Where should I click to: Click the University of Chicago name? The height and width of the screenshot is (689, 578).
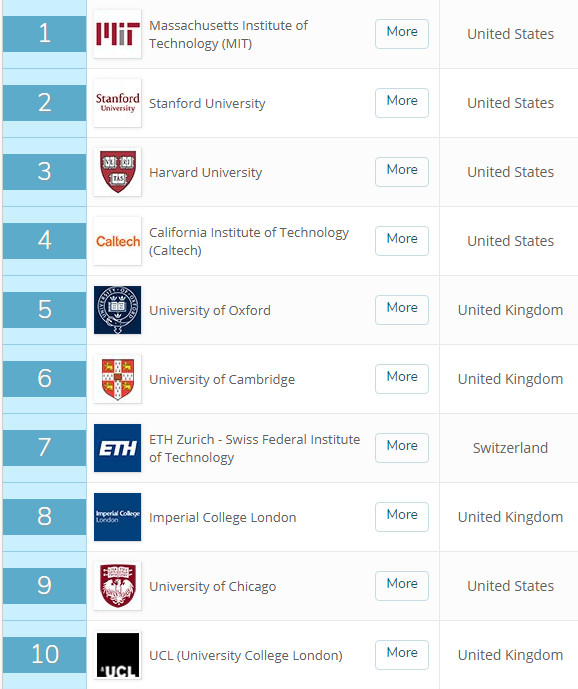coord(212,586)
